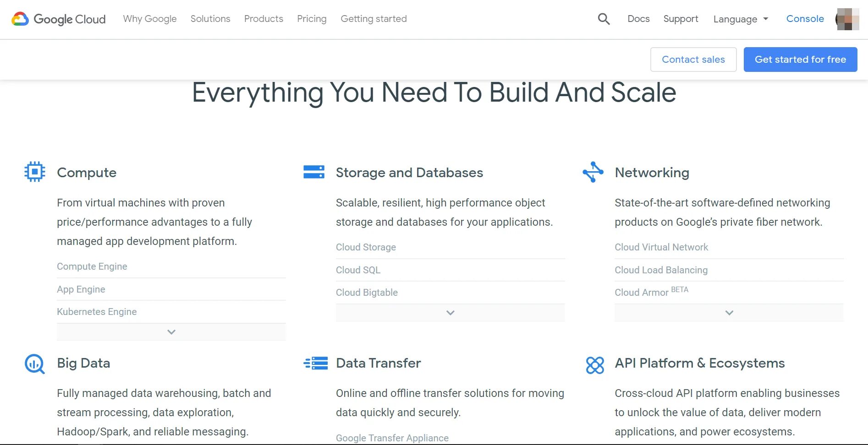Image resolution: width=868 pixels, height=445 pixels.
Task: Open the Cloud Virtual Network link
Action: tap(661, 247)
